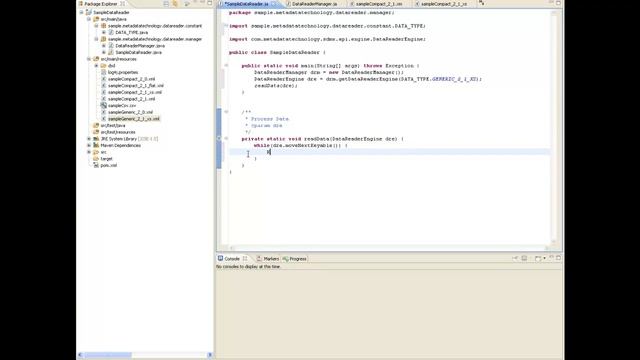Click Package Explorer scroll left arrow

[80, 355]
